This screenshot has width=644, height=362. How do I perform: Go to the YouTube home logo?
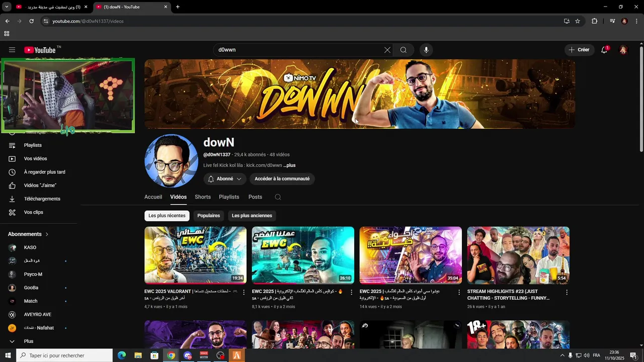pyautogui.click(x=40, y=50)
